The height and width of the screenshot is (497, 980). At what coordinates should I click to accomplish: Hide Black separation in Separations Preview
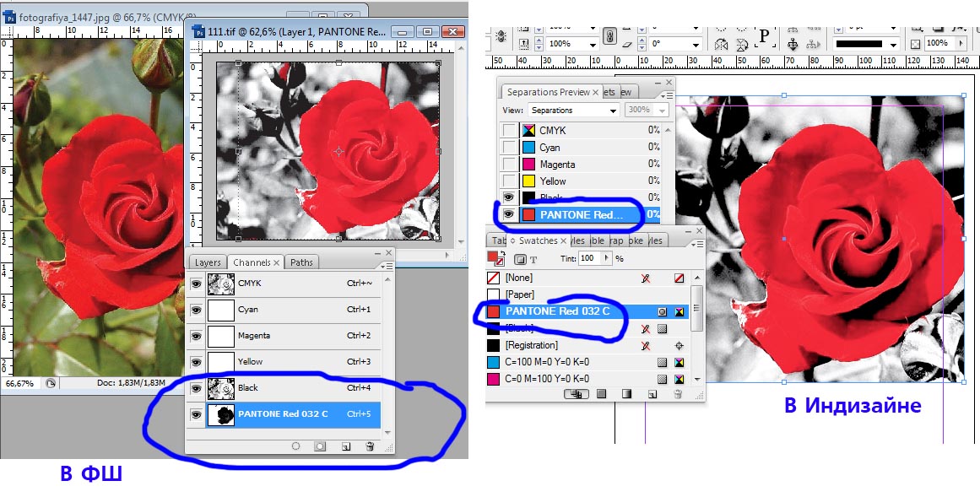pos(509,197)
